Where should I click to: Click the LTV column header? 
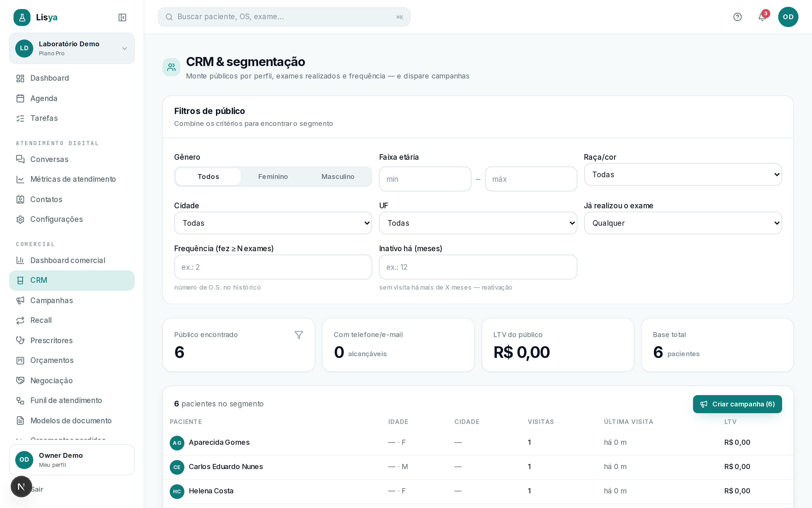pyautogui.click(x=730, y=422)
